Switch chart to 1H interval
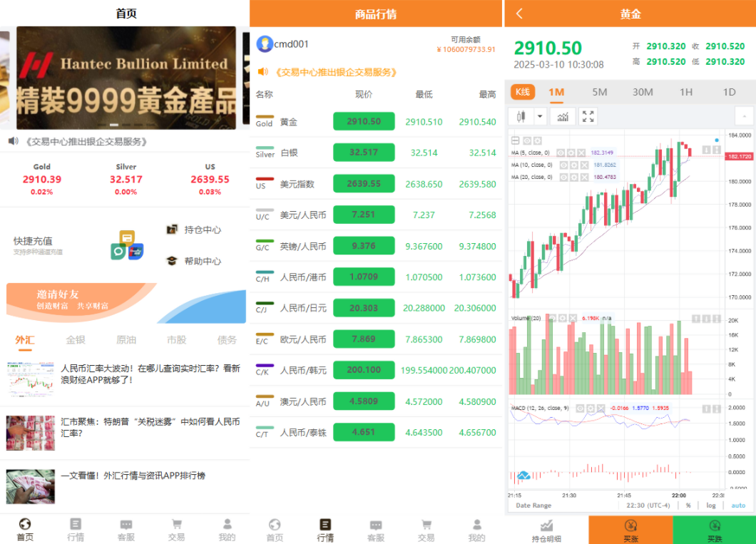This screenshot has height=544, width=756. point(686,92)
